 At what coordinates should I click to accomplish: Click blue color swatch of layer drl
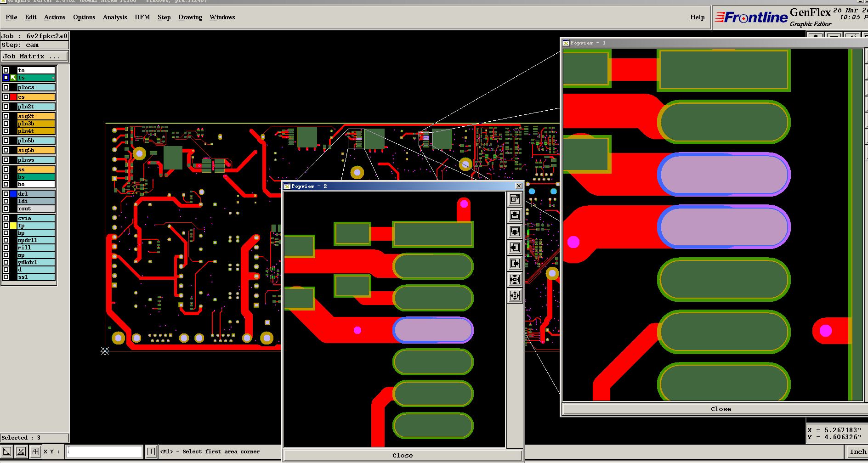pos(13,194)
